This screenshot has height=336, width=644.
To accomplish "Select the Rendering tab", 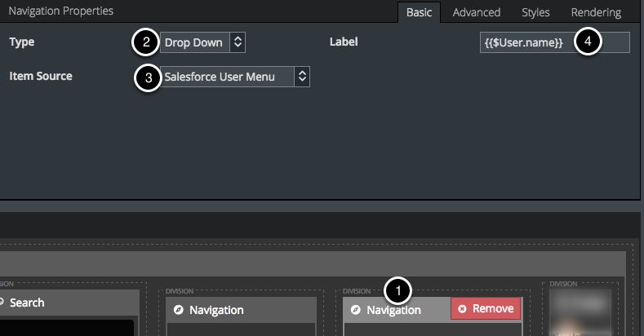I will 596,12.
